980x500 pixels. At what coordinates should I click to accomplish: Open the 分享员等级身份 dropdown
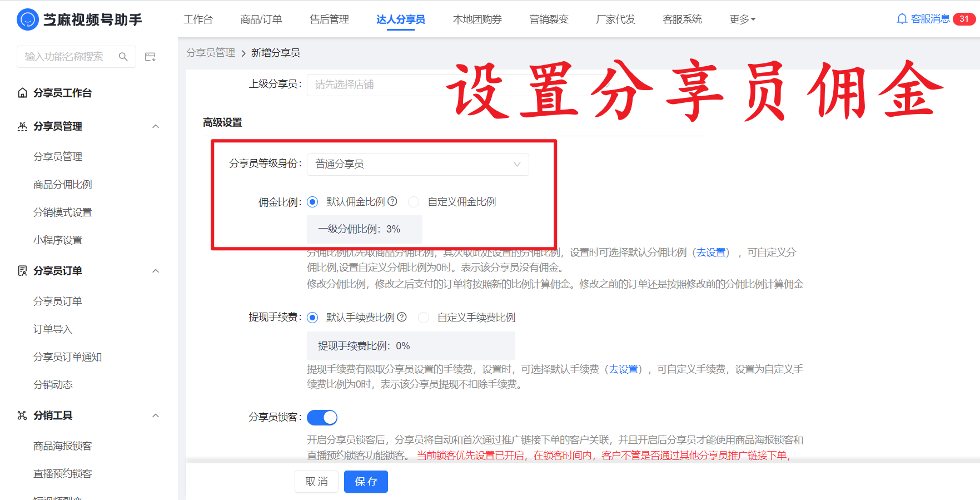pos(417,164)
